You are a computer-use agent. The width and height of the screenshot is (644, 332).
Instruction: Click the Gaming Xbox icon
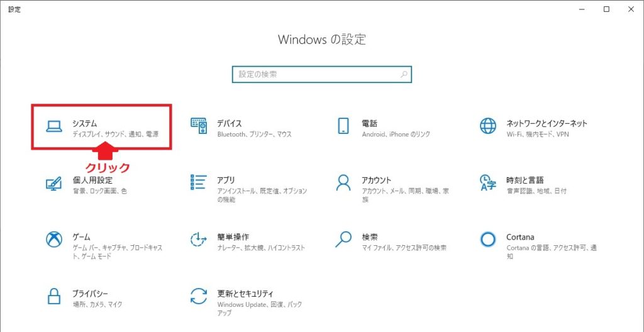(x=54, y=240)
